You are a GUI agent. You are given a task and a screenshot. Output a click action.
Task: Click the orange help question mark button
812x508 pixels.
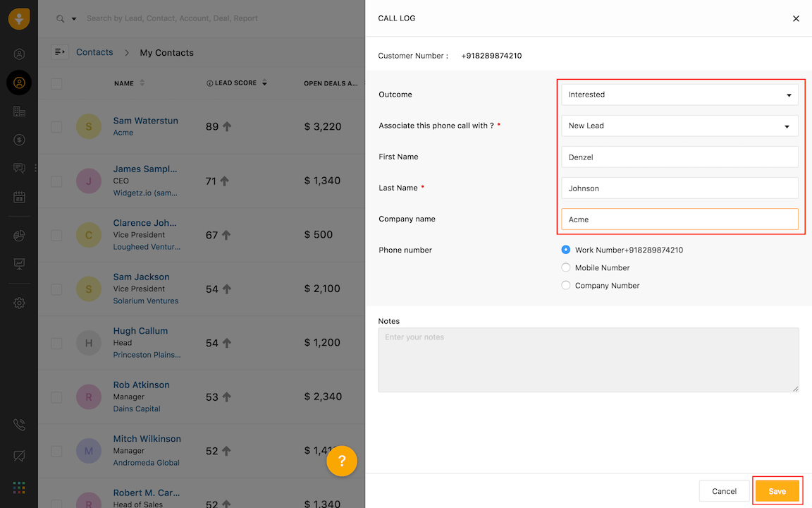[342, 461]
